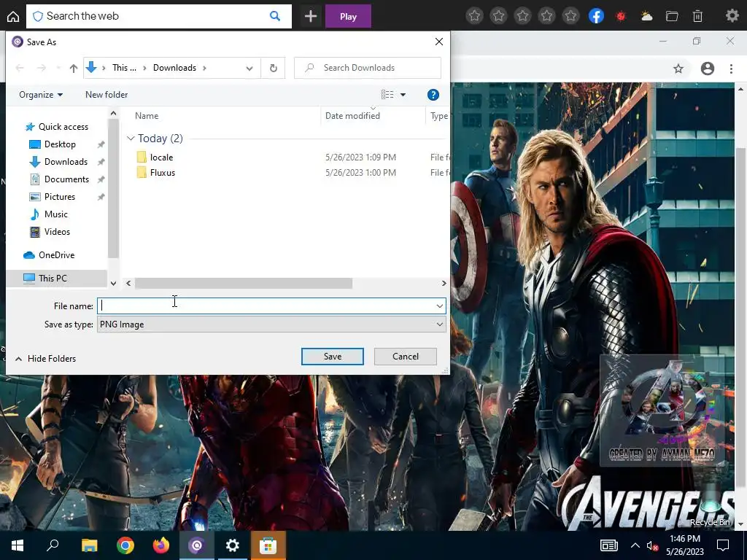Change the view layout icon

387,95
